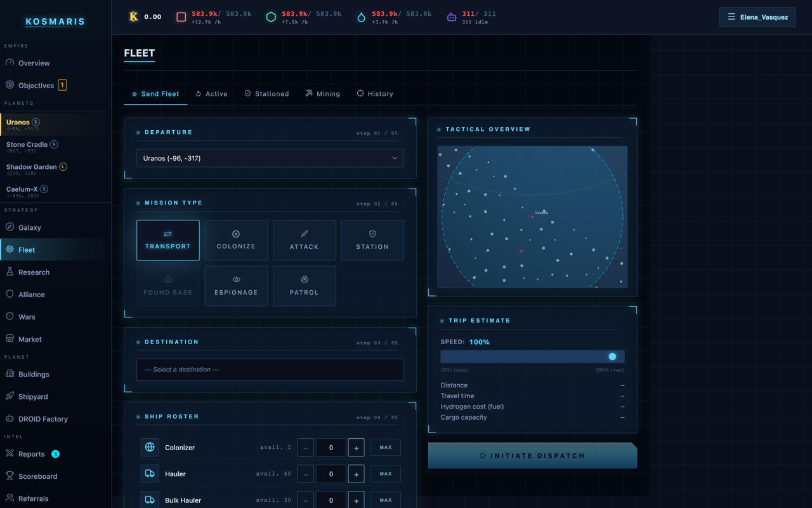Open the Buildings page
Image resolution: width=812 pixels, height=508 pixels.
tap(56, 374)
